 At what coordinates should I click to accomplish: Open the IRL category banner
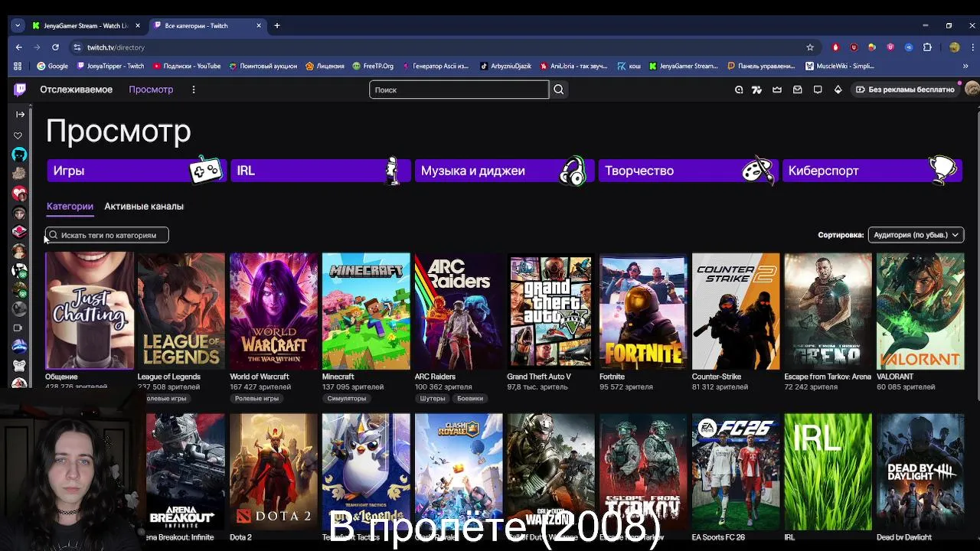tap(319, 171)
